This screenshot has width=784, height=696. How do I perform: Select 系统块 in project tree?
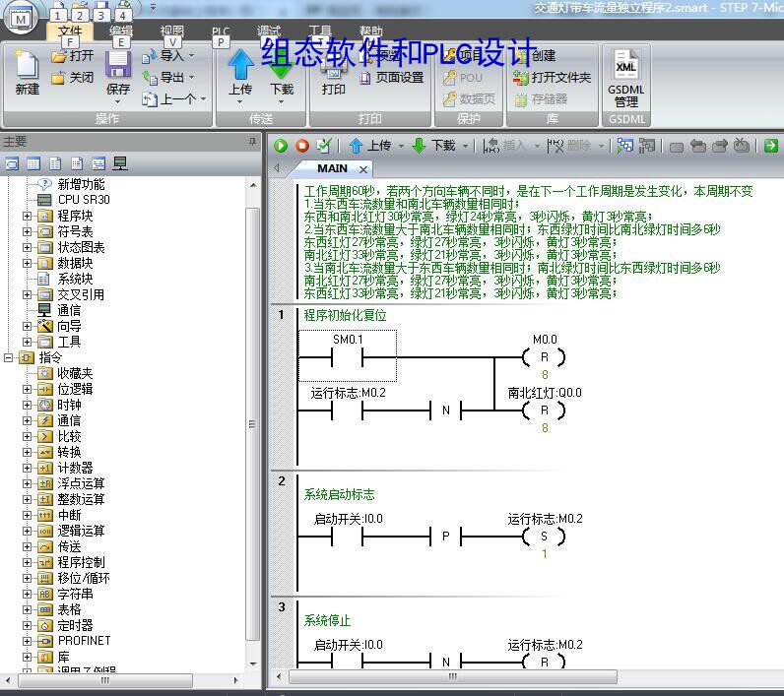(x=75, y=279)
